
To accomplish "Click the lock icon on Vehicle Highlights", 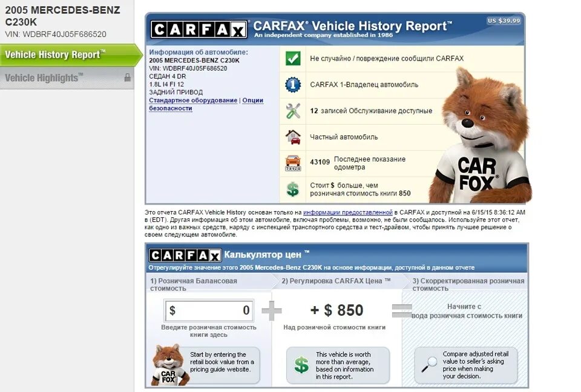I will click(x=128, y=78).
